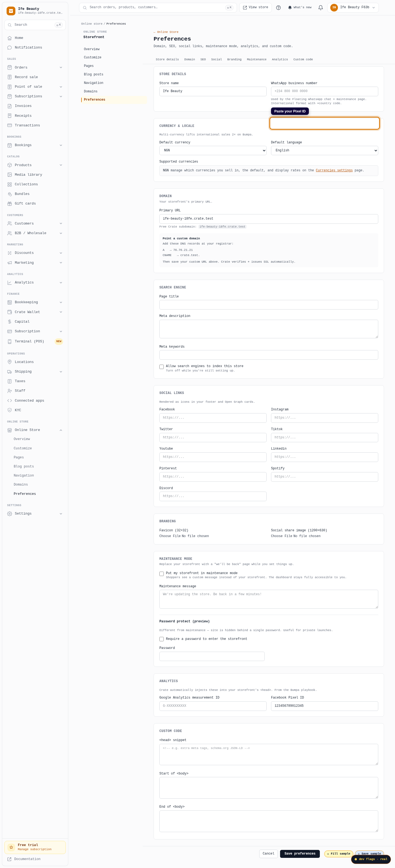Open the Currencies settings link
The width and height of the screenshot is (395, 868).
334,171
